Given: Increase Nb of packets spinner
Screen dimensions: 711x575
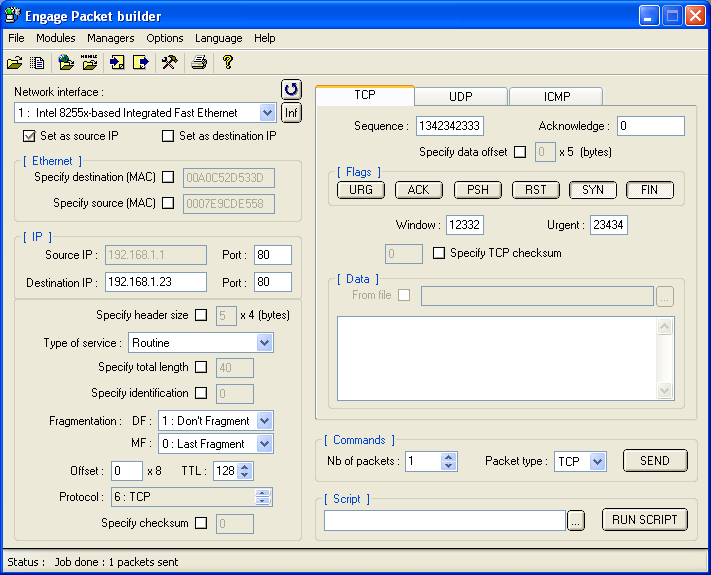Looking at the screenshot, I should click(448, 458).
